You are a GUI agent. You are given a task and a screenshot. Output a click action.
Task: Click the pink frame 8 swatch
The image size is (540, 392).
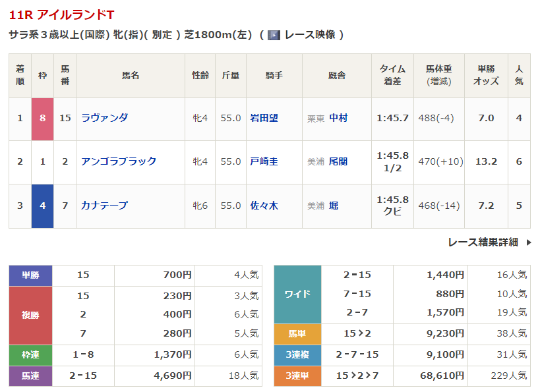click(43, 119)
